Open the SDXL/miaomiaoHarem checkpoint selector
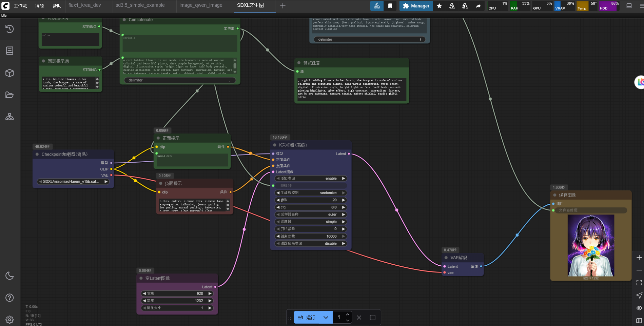The image size is (644, 326). (x=73, y=182)
